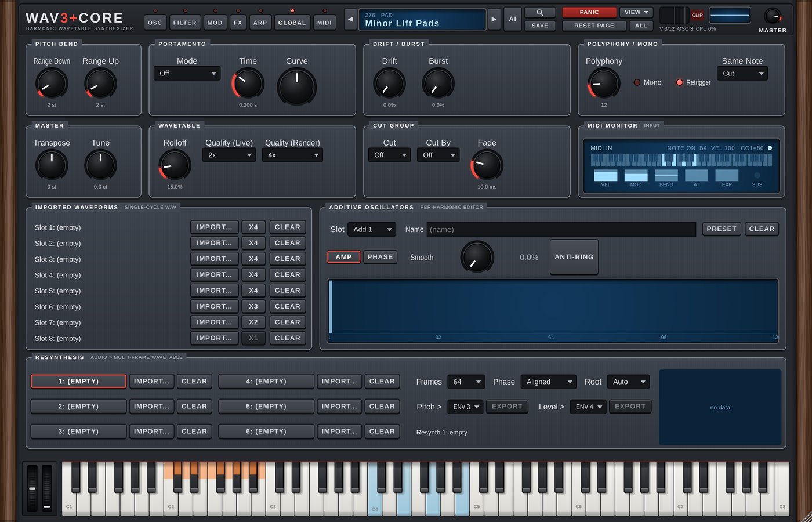Open the Same Note dropdown

click(x=742, y=74)
